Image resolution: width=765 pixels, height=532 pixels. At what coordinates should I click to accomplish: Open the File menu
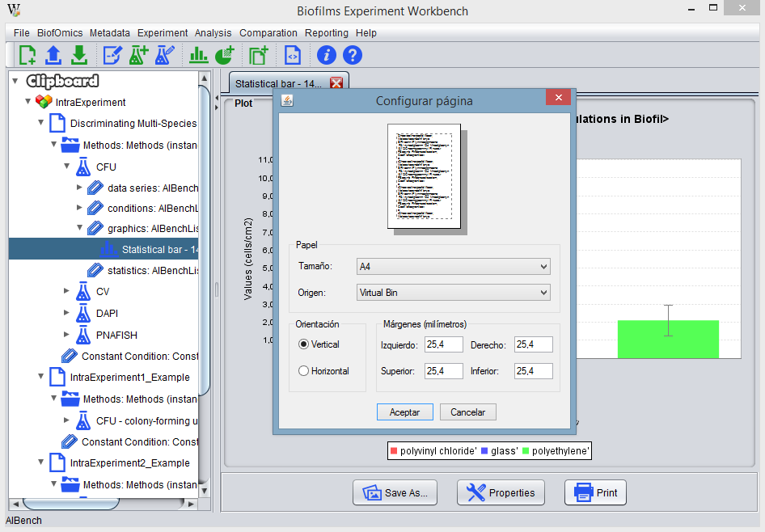click(22, 32)
